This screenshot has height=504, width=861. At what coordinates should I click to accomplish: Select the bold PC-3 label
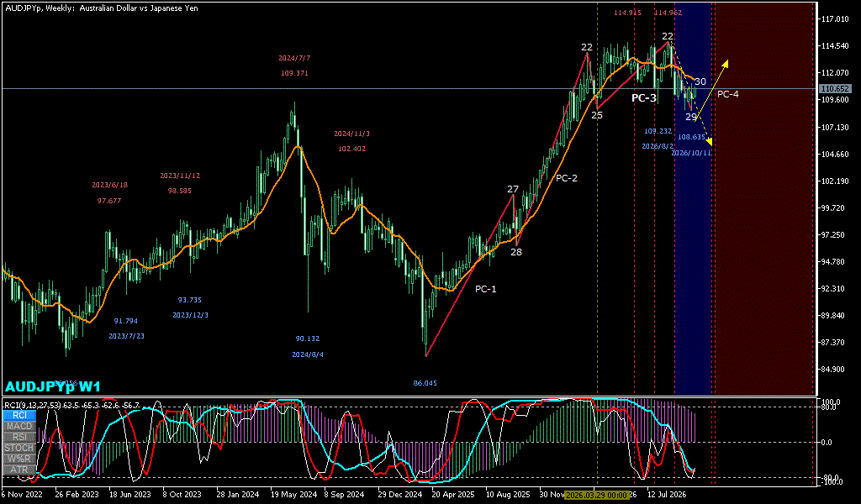[643, 98]
